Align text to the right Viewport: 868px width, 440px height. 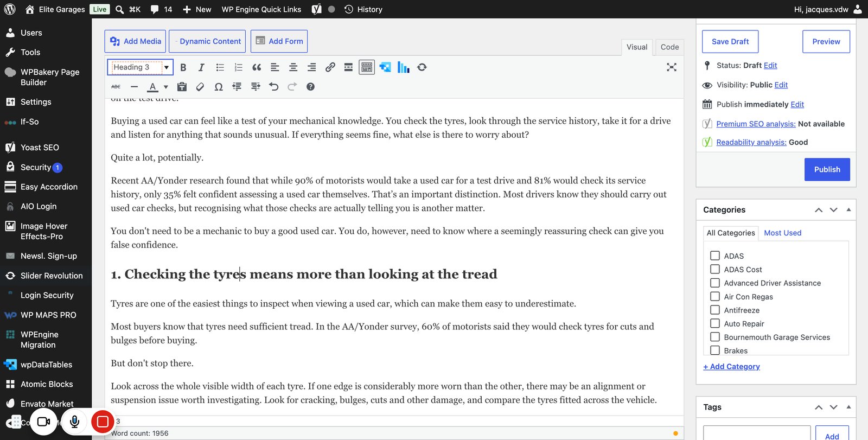point(311,67)
